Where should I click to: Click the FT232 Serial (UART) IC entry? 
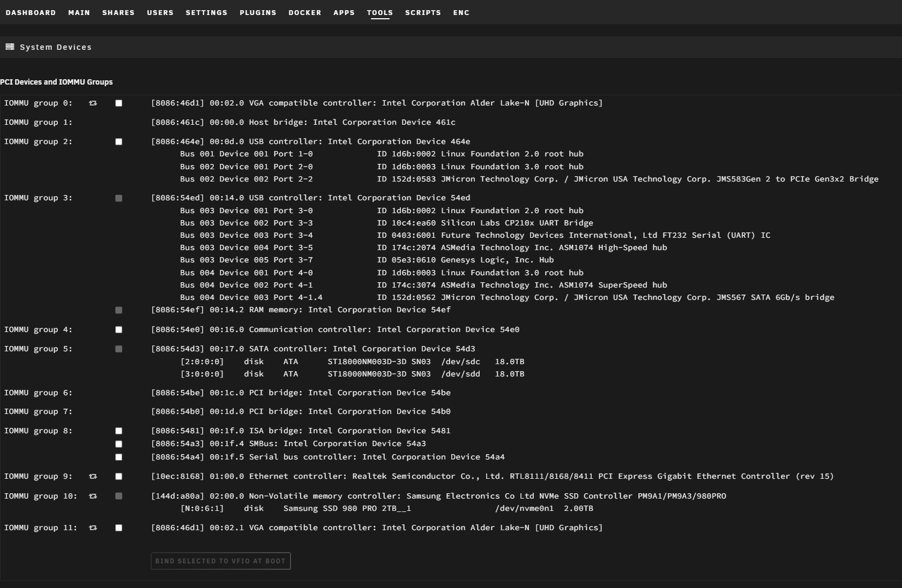tap(475, 236)
